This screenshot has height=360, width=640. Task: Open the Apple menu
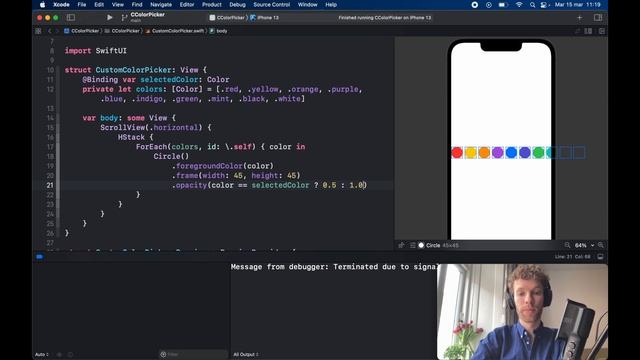tap(42, 5)
